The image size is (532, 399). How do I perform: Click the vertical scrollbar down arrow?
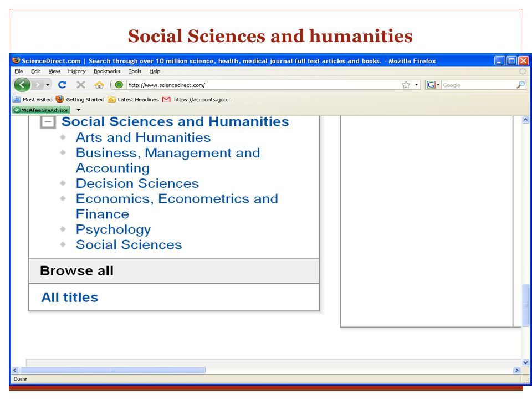[525, 362]
